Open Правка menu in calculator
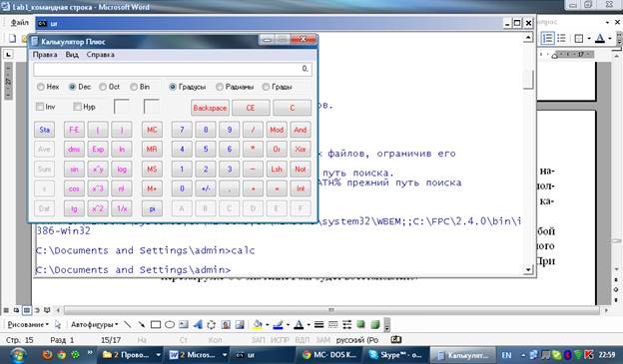This screenshot has height=364, width=623. pos(45,55)
